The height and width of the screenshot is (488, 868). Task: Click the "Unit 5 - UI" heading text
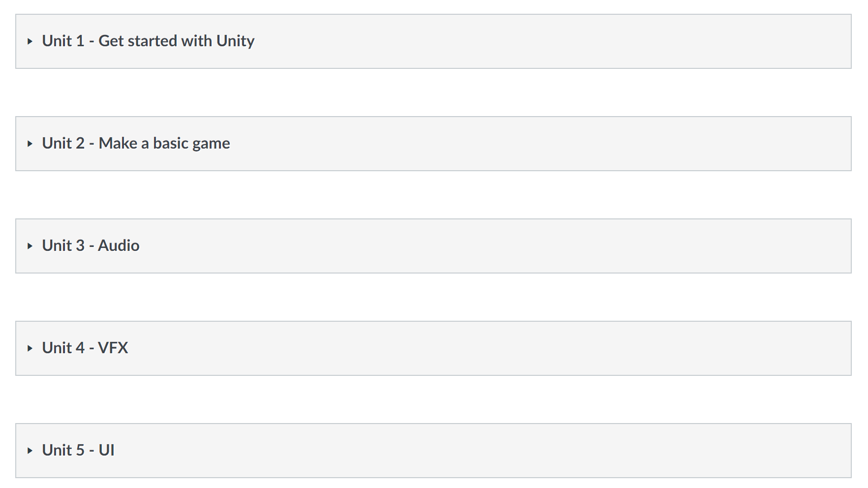(x=78, y=450)
